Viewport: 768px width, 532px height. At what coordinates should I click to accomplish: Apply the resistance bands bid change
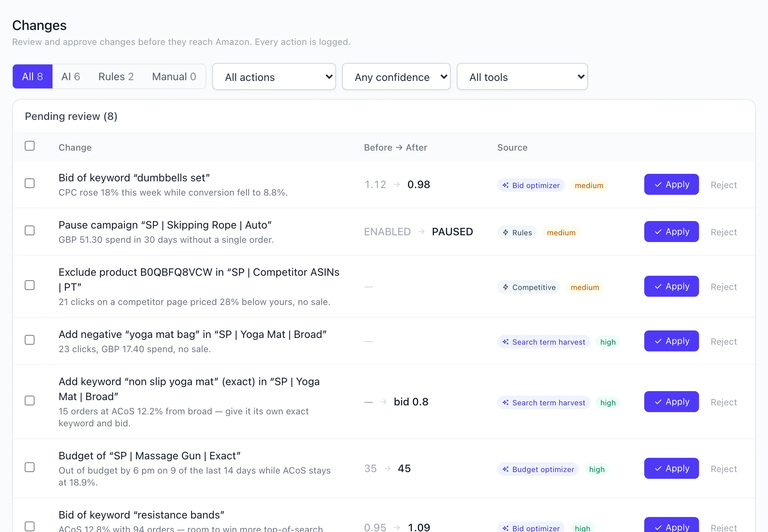click(672, 525)
